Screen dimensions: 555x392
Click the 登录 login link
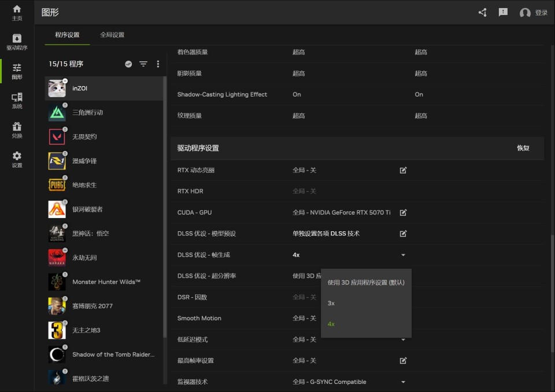(x=541, y=13)
